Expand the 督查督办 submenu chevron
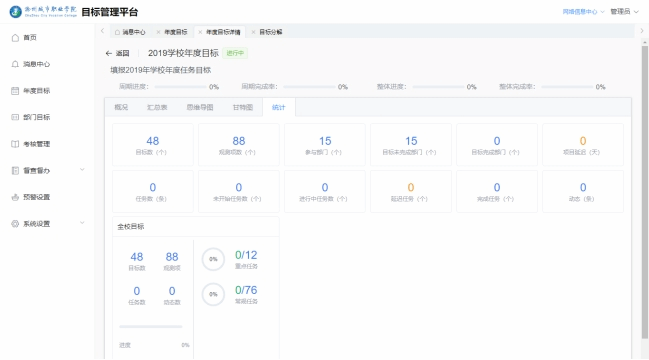This screenshot has height=360, width=649. (82, 169)
